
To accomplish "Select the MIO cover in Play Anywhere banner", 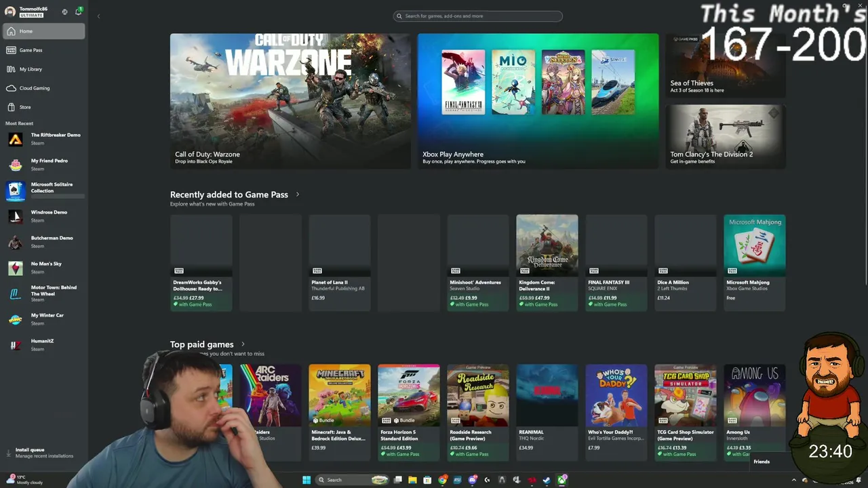I will [x=513, y=82].
